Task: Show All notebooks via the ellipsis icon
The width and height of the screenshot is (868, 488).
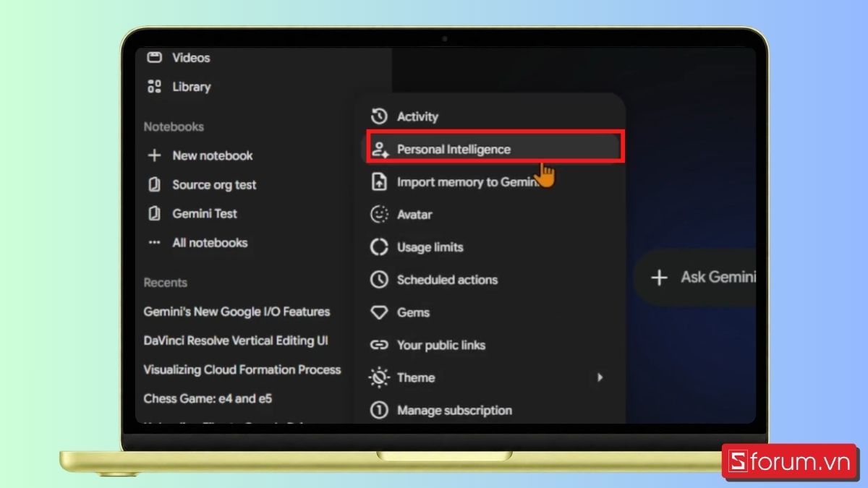Action: 154,242
